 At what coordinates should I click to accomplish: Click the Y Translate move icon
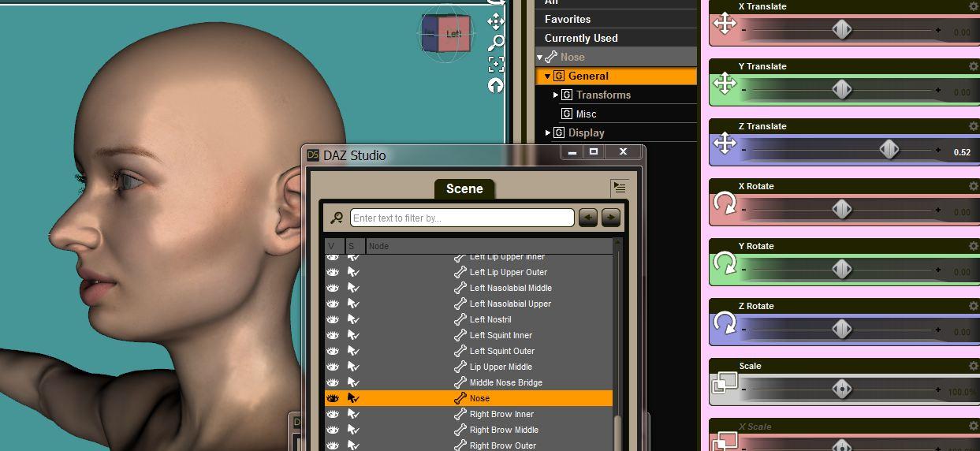pyautogui.click(x=725, y=84)
